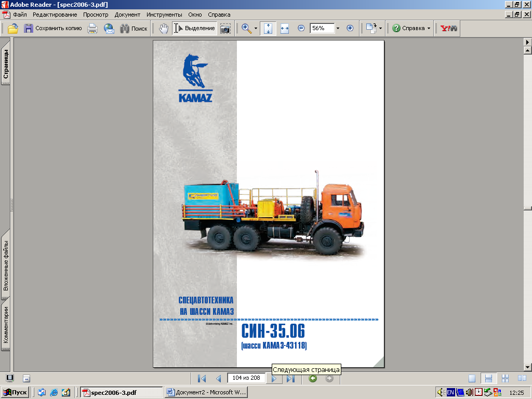Jump to the last page
Screen dimensions: 532x399
pos(290,378)
